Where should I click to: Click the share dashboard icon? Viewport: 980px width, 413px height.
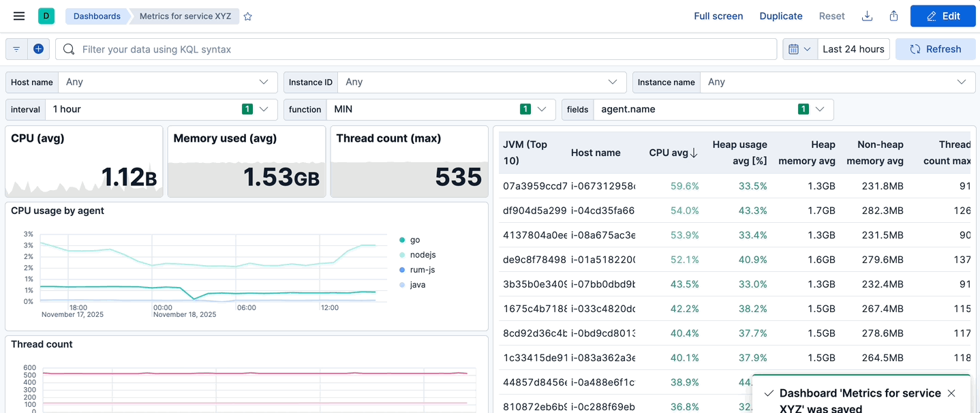click(x=893, y=16)
